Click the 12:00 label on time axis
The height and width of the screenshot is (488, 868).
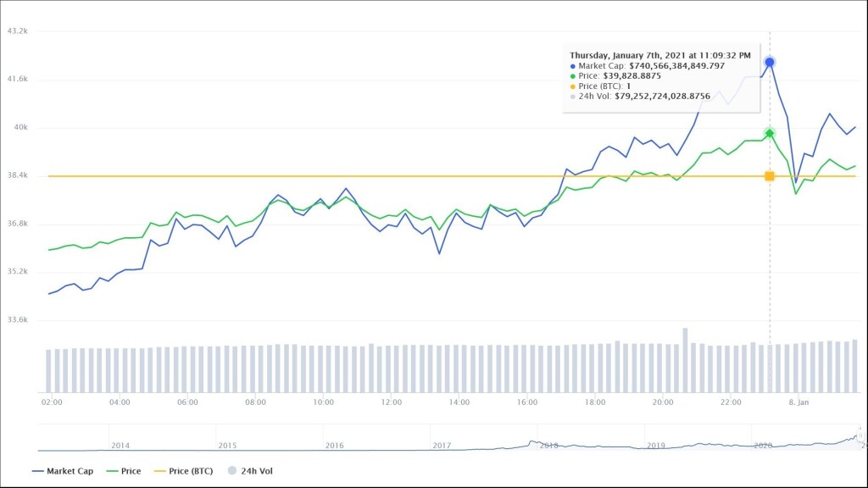click(x=391, y=402)
